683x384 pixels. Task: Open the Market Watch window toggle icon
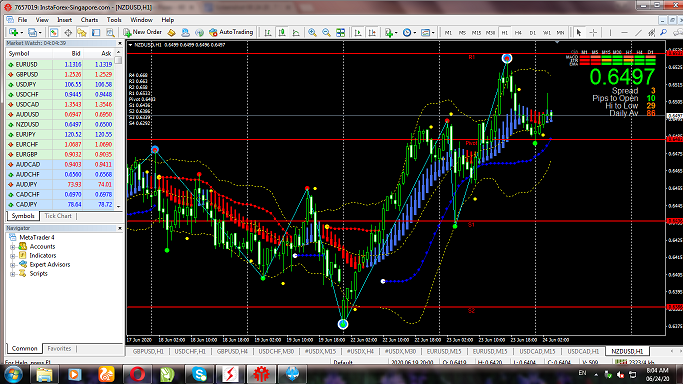click(54, 33)
